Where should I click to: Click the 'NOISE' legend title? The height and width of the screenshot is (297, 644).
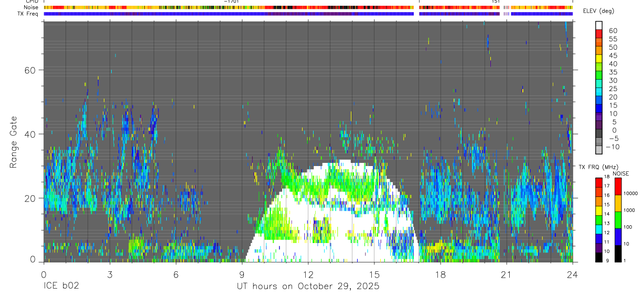click(x=620, y=173)
